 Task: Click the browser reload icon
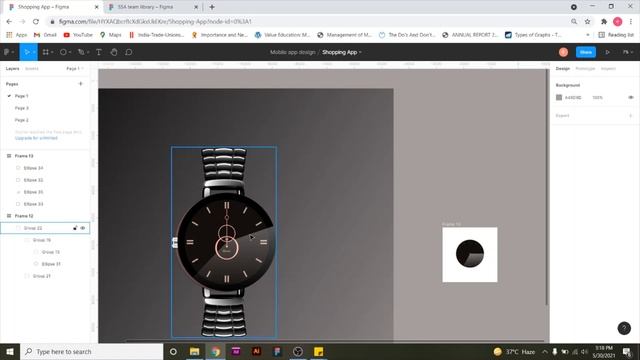pos(36,21)
